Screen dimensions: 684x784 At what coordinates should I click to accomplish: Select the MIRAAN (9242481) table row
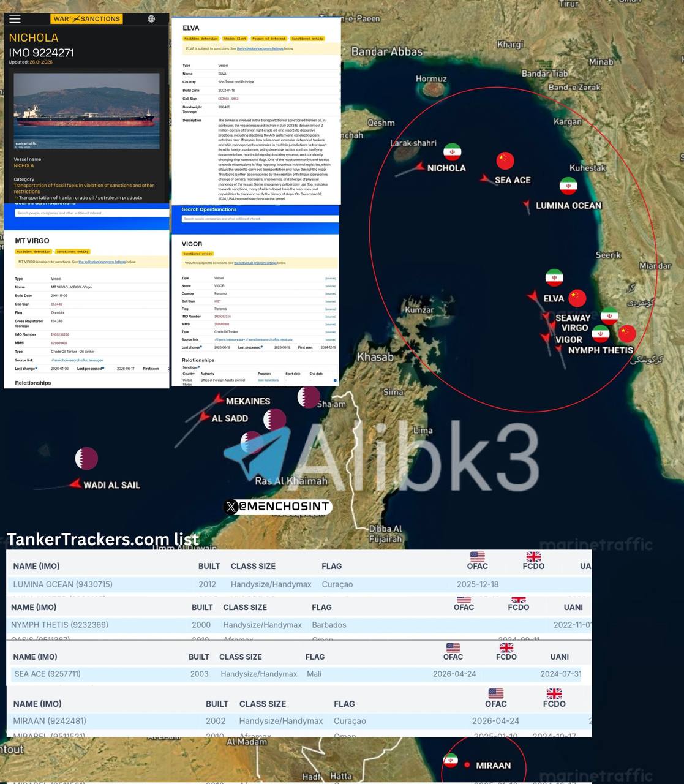tap(299, 721)
